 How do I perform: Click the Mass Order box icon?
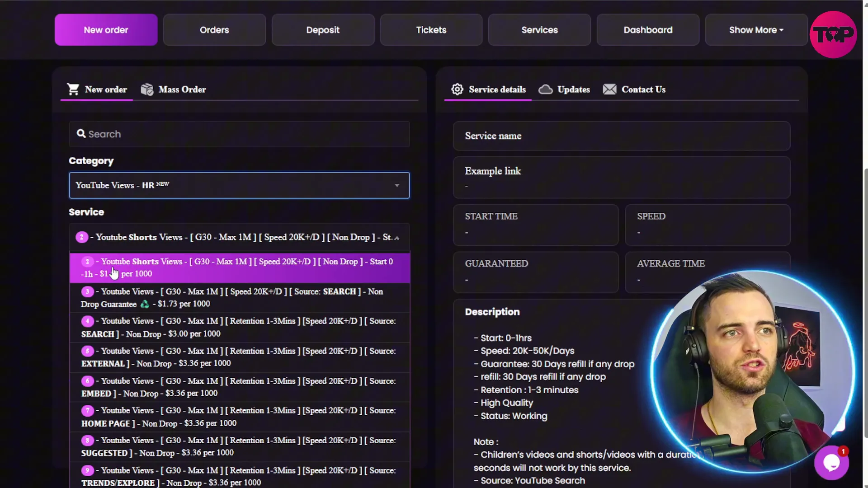147,89
